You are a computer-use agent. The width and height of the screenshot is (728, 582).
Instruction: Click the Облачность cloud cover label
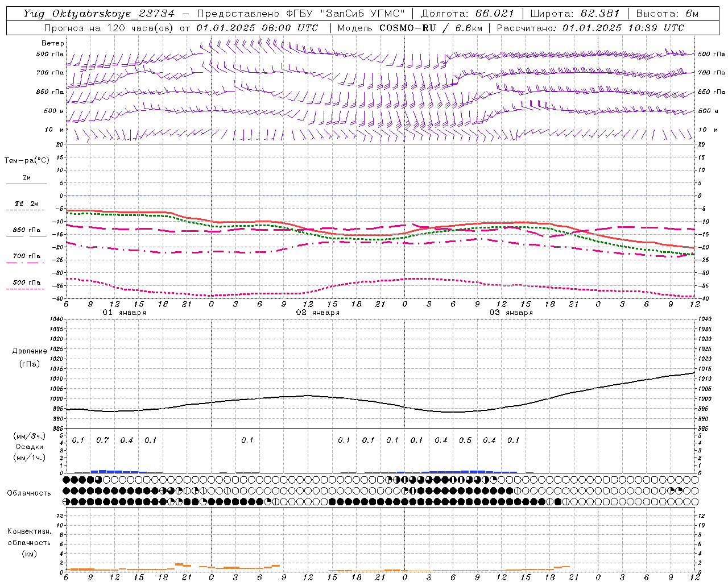[x=29, y=493]
